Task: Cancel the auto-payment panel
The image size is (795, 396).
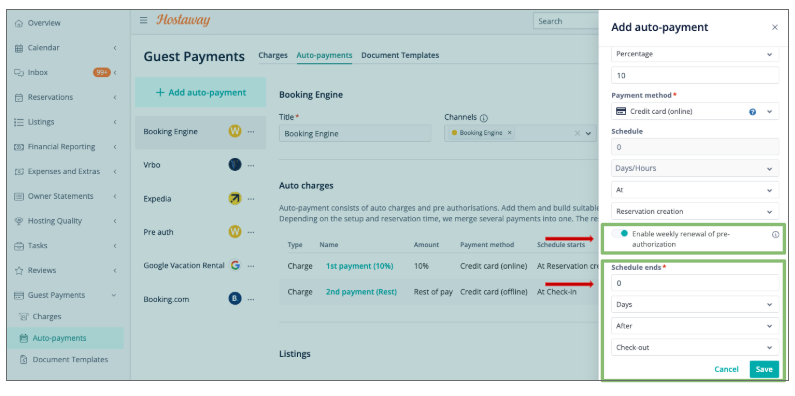Action: [x=726, y=369]
